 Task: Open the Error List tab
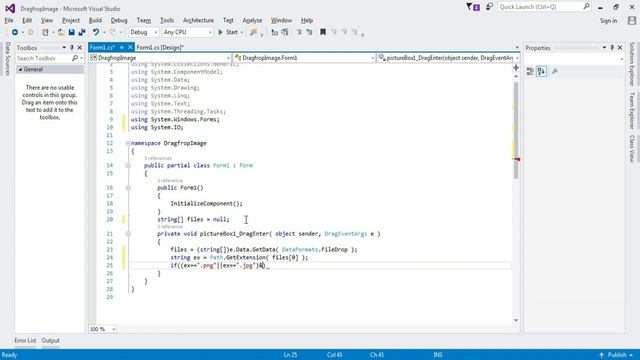(25, 340)
